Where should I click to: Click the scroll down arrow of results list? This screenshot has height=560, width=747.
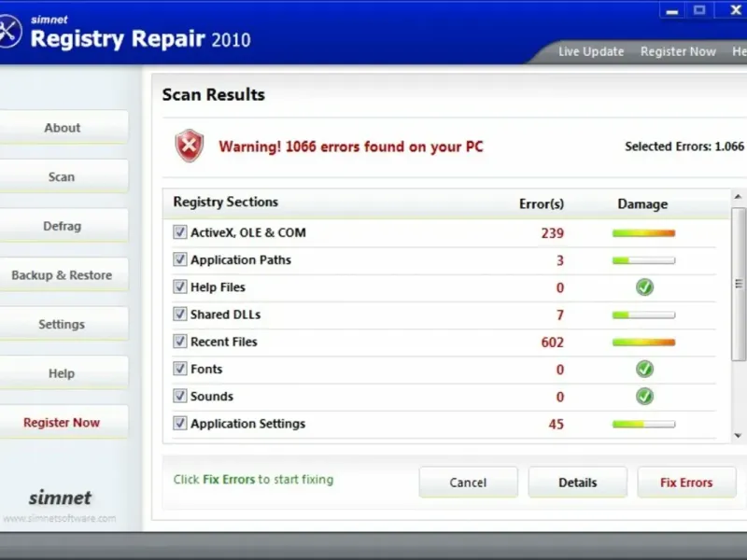738,435
